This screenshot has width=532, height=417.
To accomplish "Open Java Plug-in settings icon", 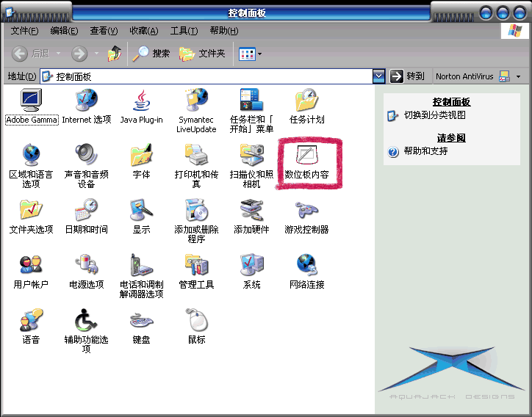I will click(141, 101).
